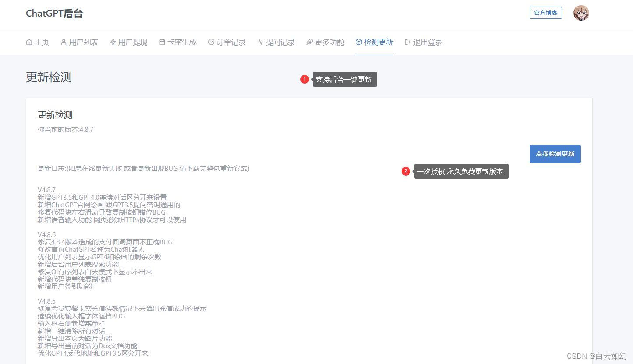Click the home icon beside 主页
The height and width of the screenshot is (364, 633).
pyautogui.click(x=29, y=42)
